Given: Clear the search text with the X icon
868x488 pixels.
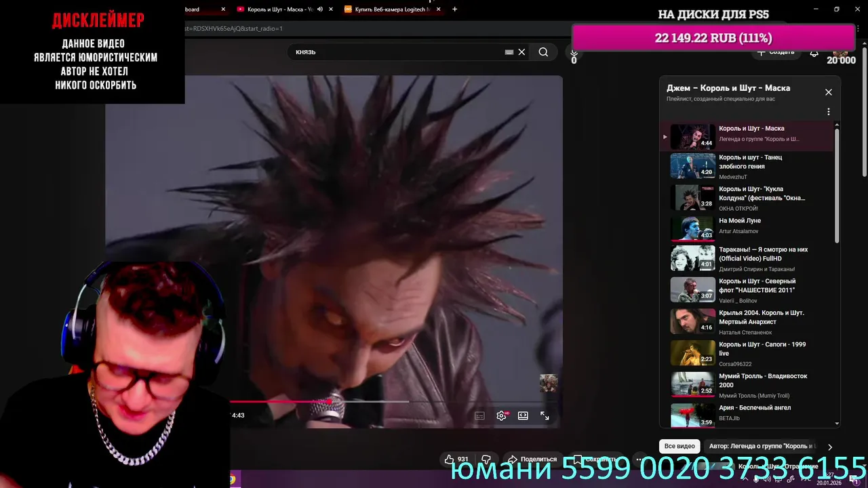Looking at the screenshot, I should 521,52.
